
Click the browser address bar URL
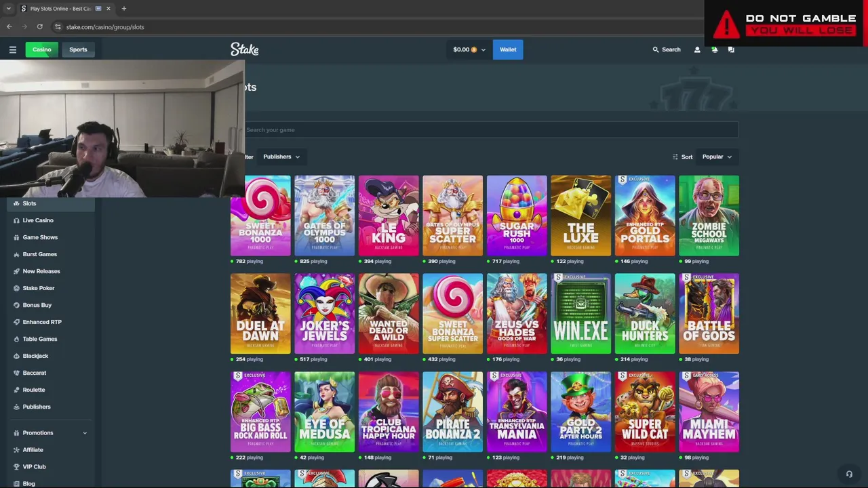[x=105, y=27]
